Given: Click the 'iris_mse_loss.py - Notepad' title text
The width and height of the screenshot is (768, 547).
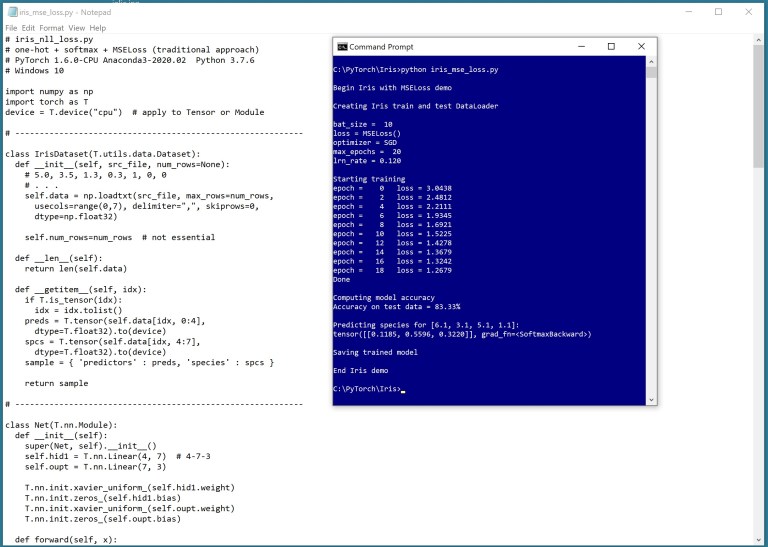Looking at the screenshot, I should 65,12.
